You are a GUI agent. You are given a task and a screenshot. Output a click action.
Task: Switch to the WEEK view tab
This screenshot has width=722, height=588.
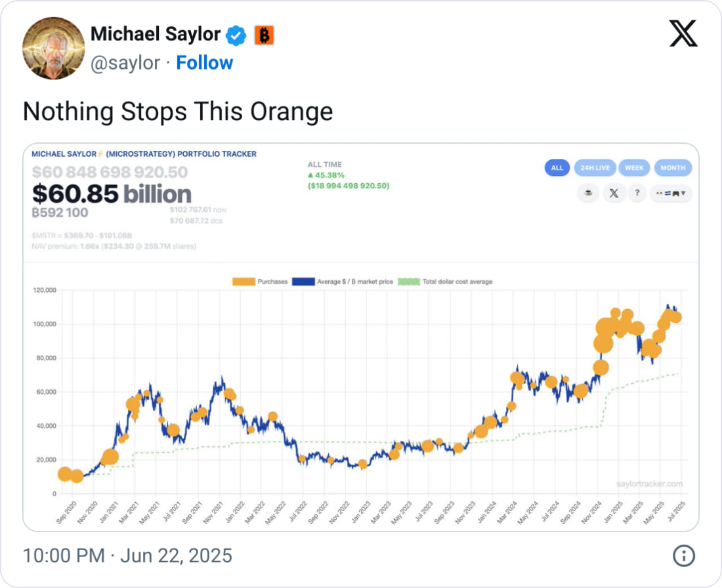pyautogui.click(x=634, y=168)
